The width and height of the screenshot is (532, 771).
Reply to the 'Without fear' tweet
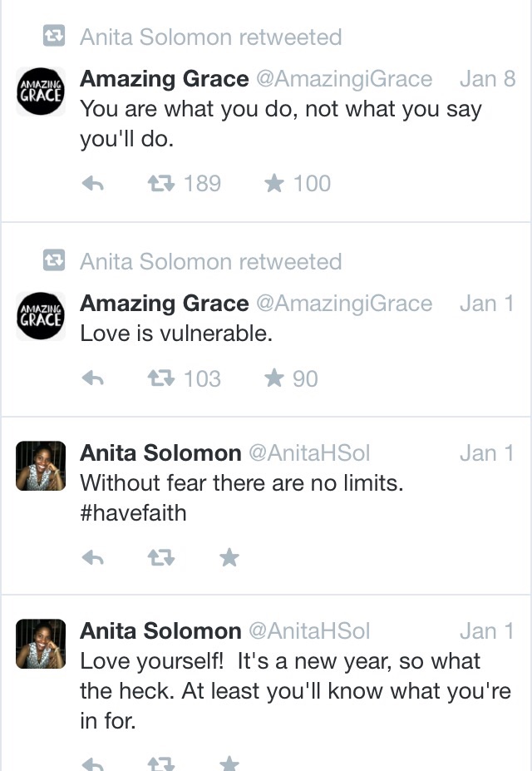coord(92,557)
